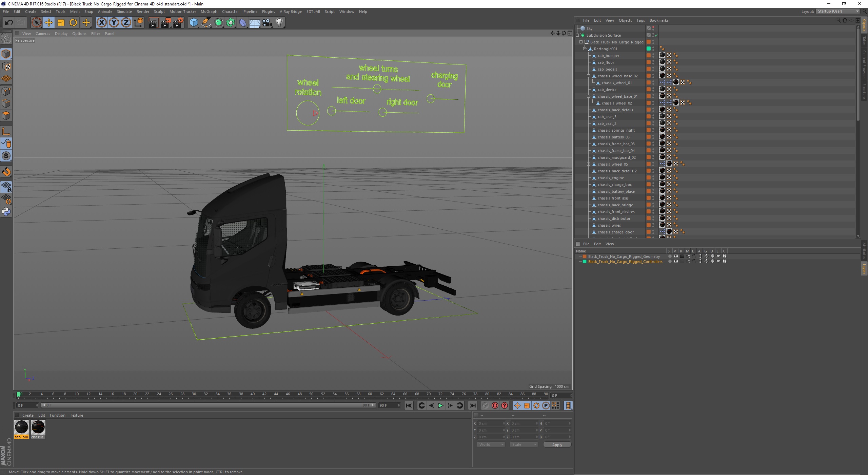Open Scale coordinate dropdown

524,444
